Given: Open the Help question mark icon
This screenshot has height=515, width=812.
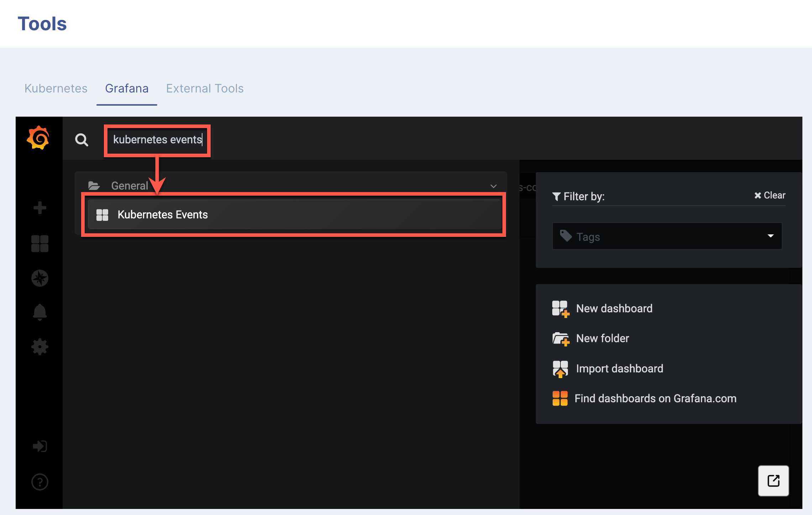Looking at the screenshot, I should pyautogui.click(x=39, y=482).
